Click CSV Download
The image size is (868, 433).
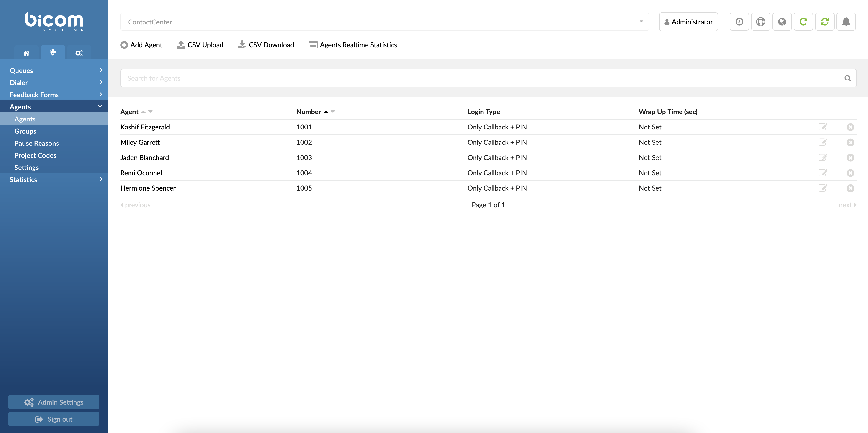click(x=266, y=45)
